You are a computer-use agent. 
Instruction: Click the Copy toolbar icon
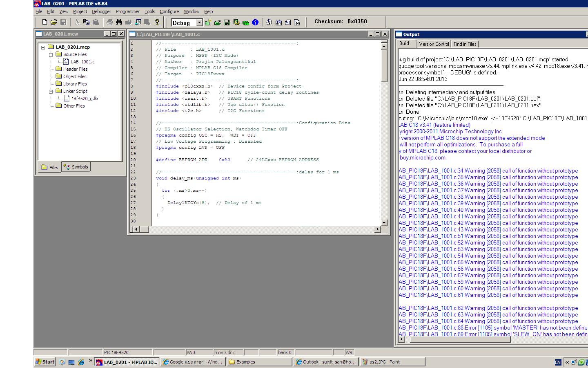[x=86, y=22]
